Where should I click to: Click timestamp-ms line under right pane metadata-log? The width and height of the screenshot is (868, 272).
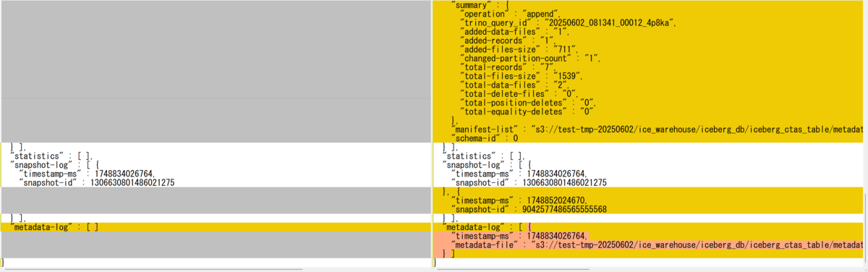click(519, 236)
